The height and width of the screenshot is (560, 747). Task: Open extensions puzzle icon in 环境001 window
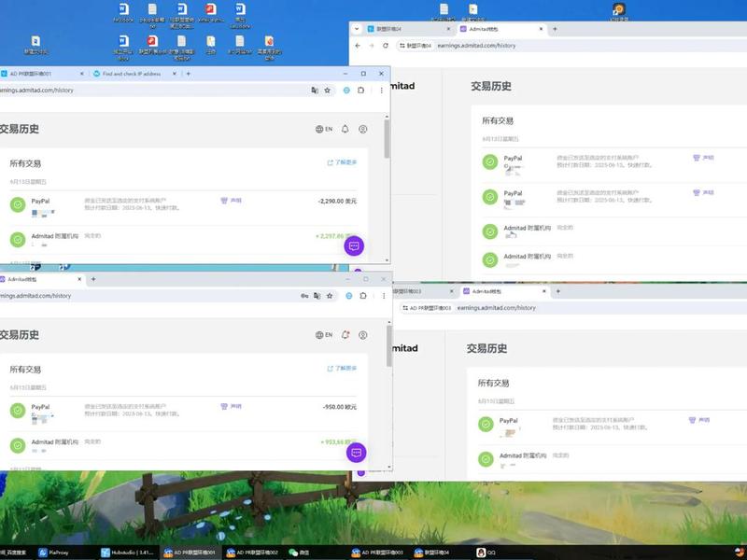[x=361, y=90]
